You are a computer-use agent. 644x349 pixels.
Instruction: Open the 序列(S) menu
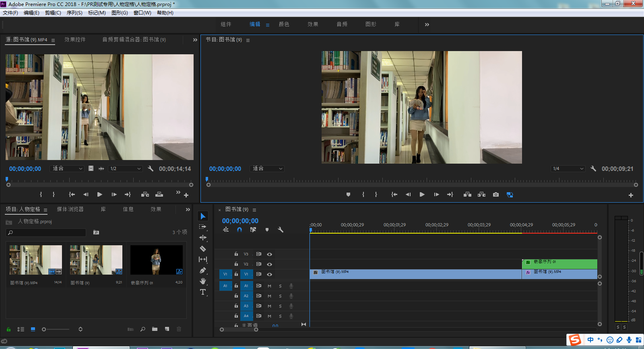point(74,13)
